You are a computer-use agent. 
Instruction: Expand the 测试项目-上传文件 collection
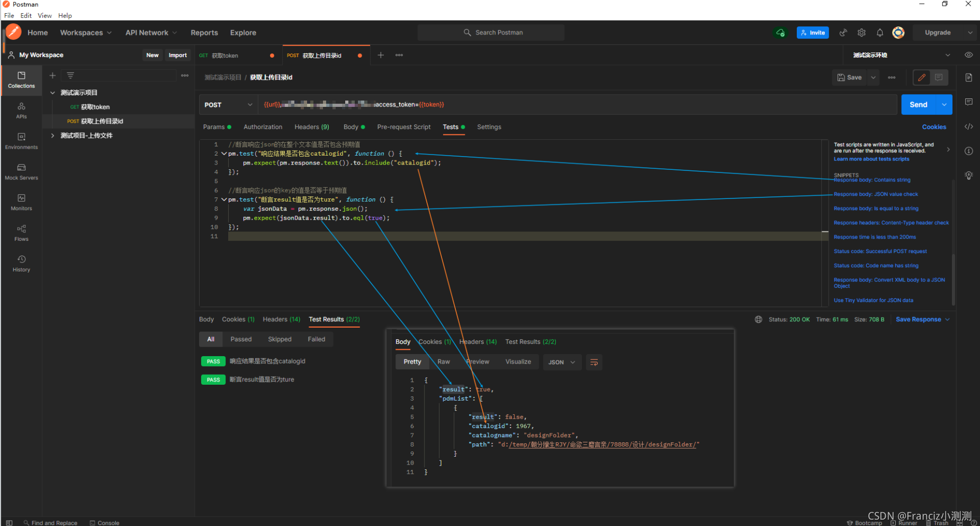pyautogui.click(x=52, y=136)
